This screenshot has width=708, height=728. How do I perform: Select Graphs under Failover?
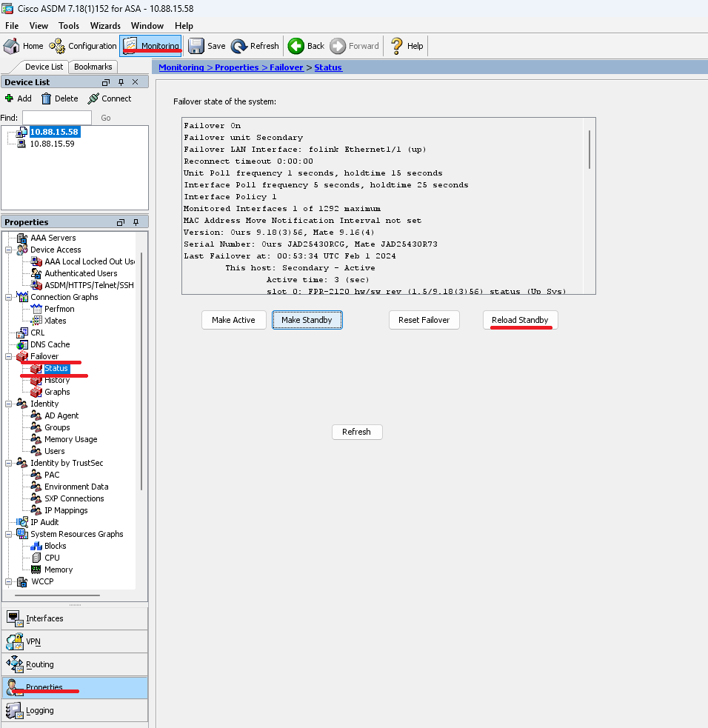[57, 392]
